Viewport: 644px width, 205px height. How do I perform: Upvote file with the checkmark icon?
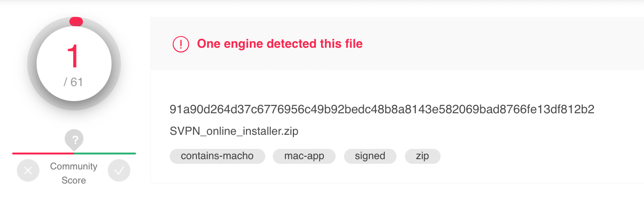coord(119,171)
